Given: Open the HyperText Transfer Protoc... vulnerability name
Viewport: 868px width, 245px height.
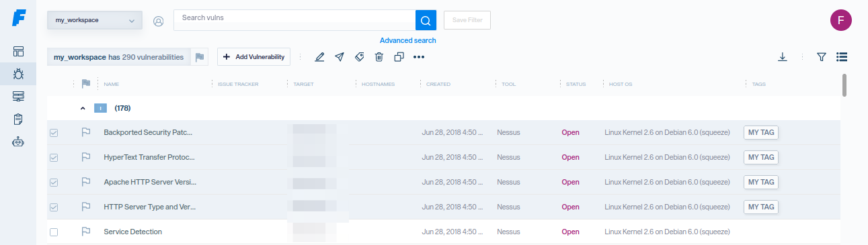Looking at the screenshot, I should click(149, 157).
